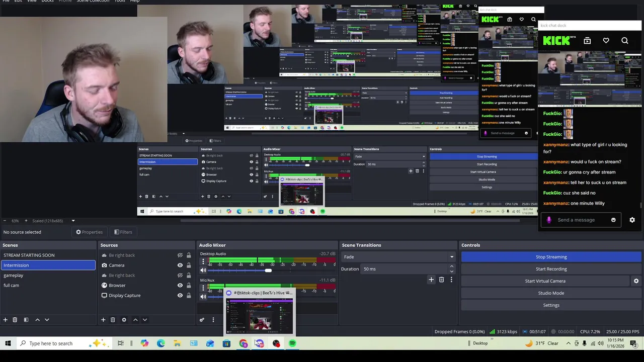
Task: Open Kick chat settings gear
Action: [632, 220]
